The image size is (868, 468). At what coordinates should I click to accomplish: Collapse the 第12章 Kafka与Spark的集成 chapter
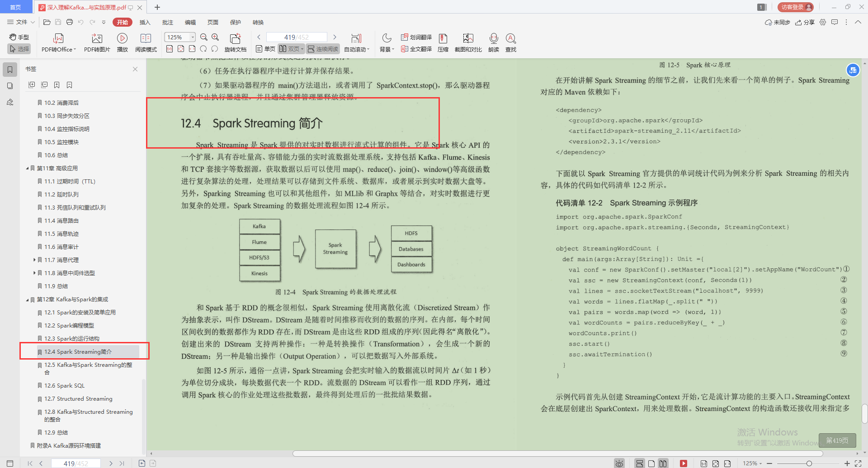coord(27,299)
